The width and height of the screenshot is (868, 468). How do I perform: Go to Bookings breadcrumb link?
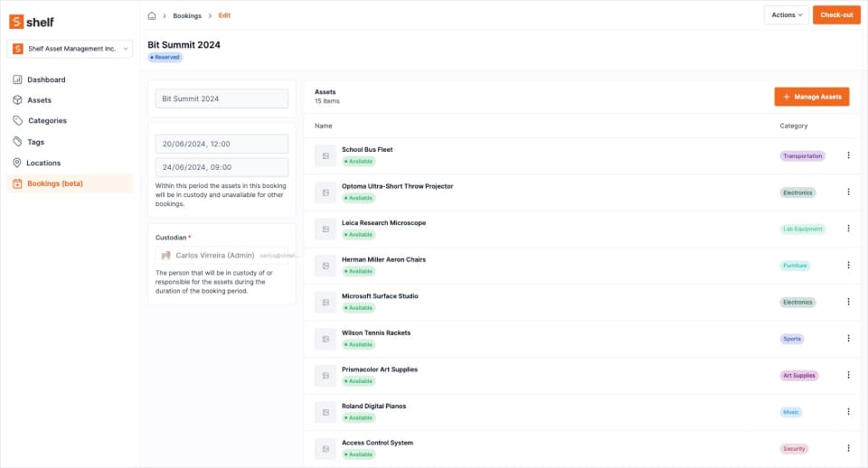pyautogui.click(x=187, y=15)
